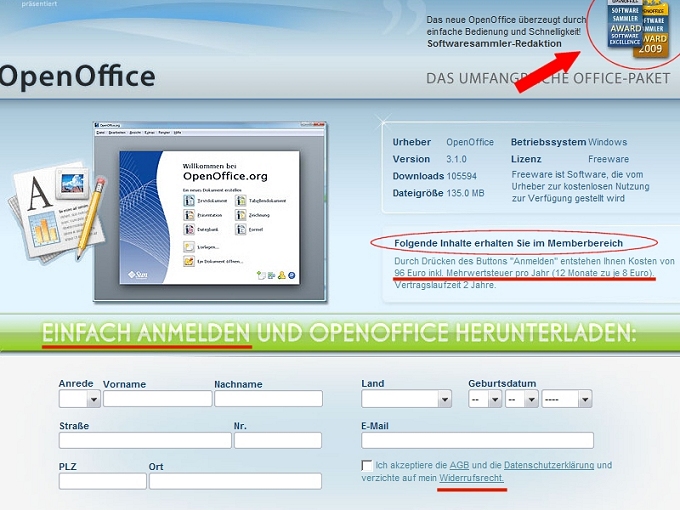The image size is (680, 510).
Task: Click the PLZ input field
Action: (103, 481)
